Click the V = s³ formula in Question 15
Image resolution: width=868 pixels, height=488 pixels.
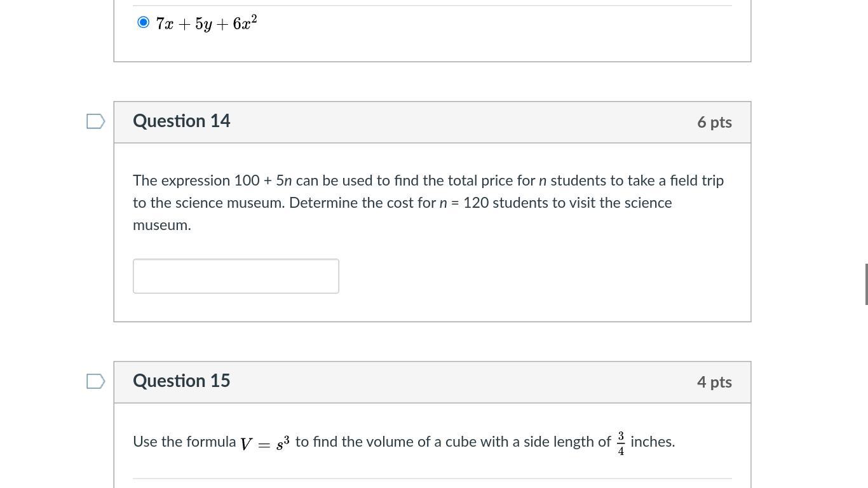(265, 443)
